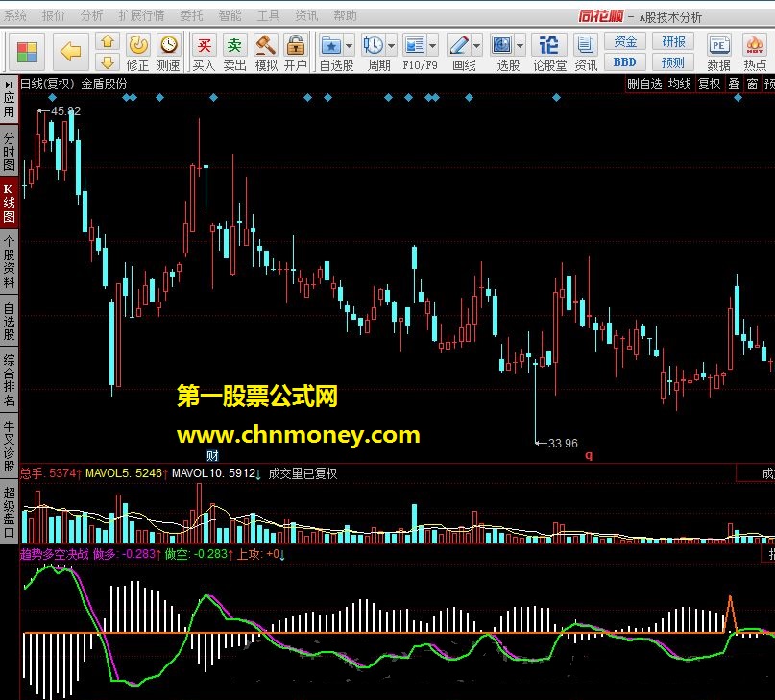This screenshot has height=700, width=775.
Task: Open the 智能 menu
Action: pyautogui.click(x=230, y=15)
